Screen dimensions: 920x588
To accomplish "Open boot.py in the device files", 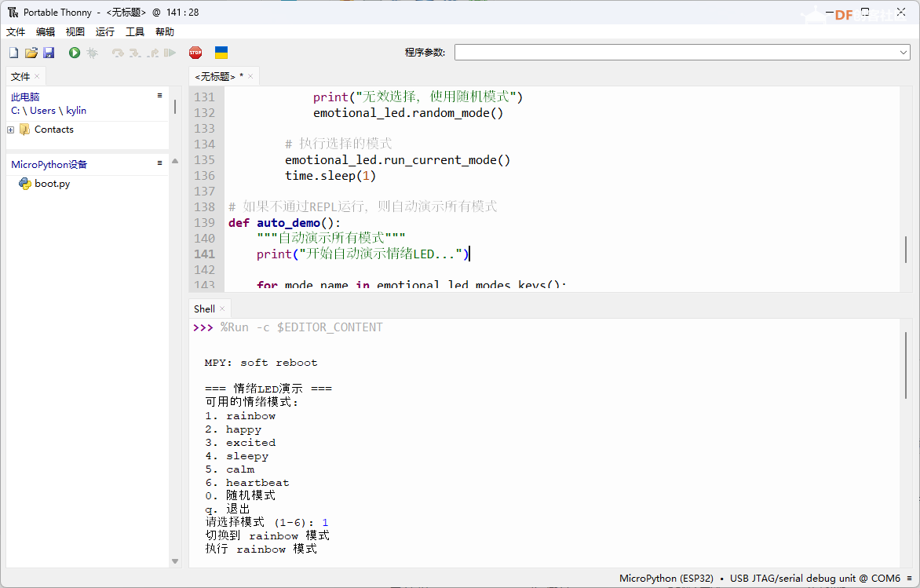I will click(x=52, y=184).
